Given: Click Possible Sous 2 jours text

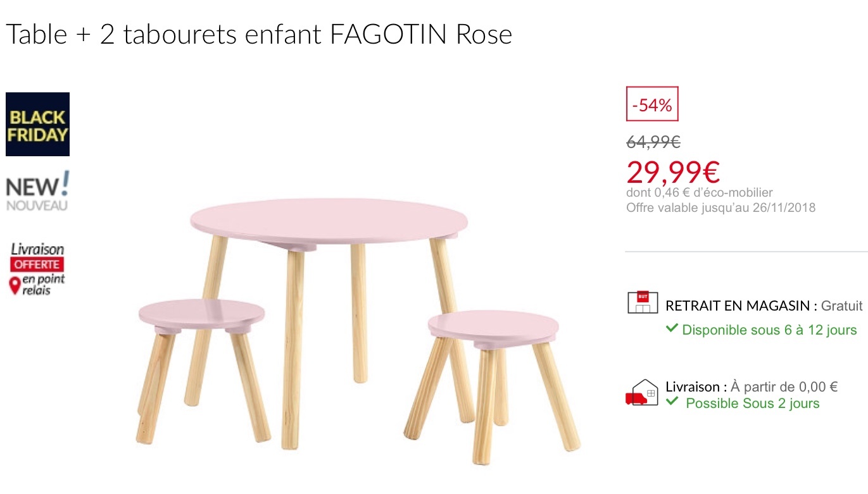Looking at the screenshot, I should pyautogui.click(x=752, y=404).
